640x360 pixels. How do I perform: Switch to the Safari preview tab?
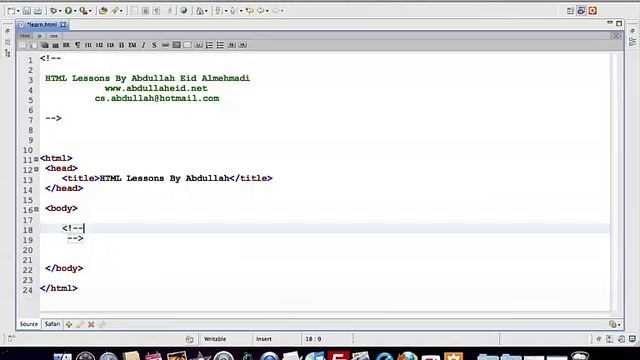(52, 324)
